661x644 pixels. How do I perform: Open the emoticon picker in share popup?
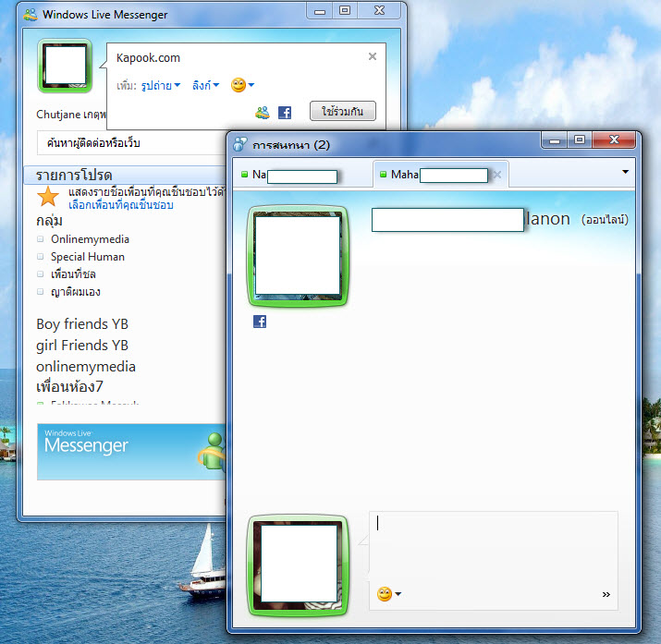242,85
